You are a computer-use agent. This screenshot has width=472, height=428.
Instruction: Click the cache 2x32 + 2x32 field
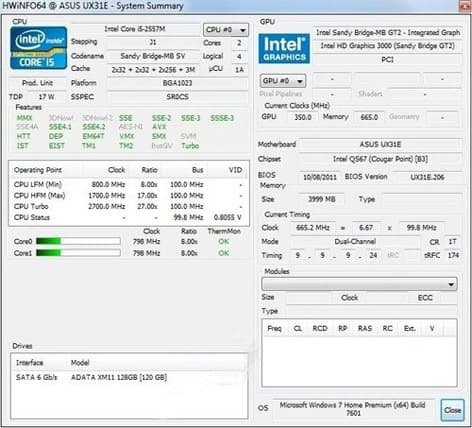coord(153,70)
